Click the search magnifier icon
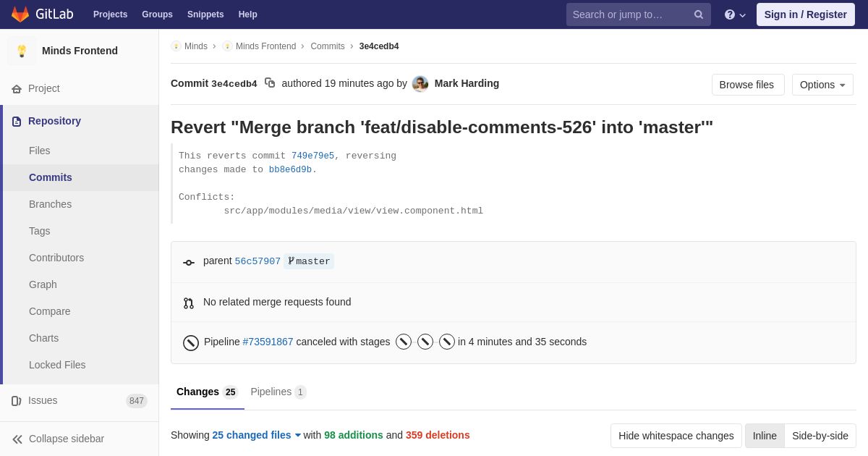 pyautogui.click(x=698, y=14)
